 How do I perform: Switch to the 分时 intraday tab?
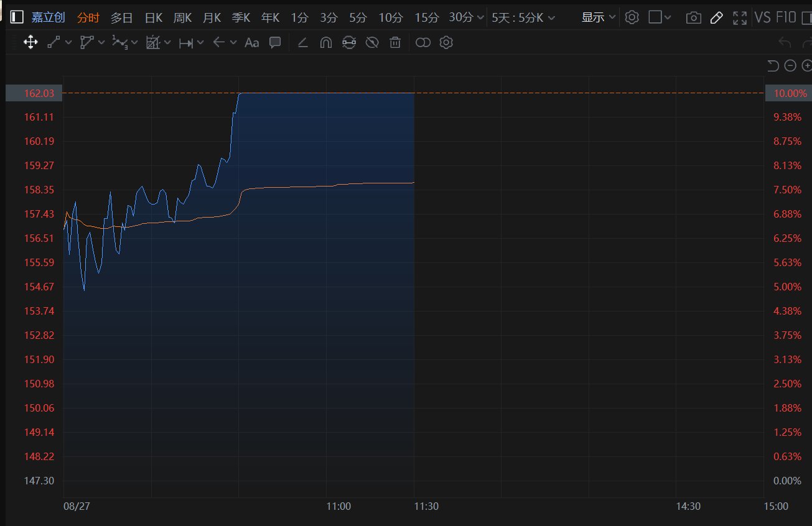[x=88, y=17]
